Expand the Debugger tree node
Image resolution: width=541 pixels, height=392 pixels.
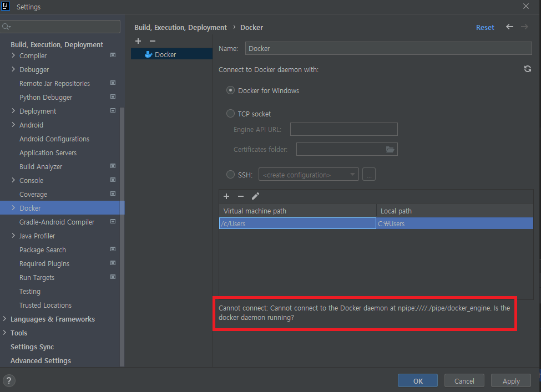coord(13,69)
